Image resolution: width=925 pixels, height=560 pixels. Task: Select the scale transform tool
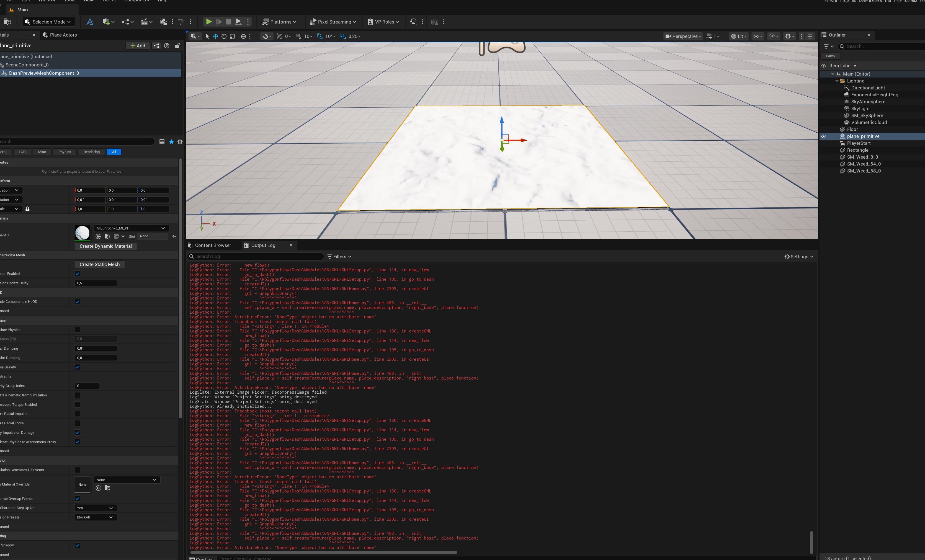pos(232,37)
